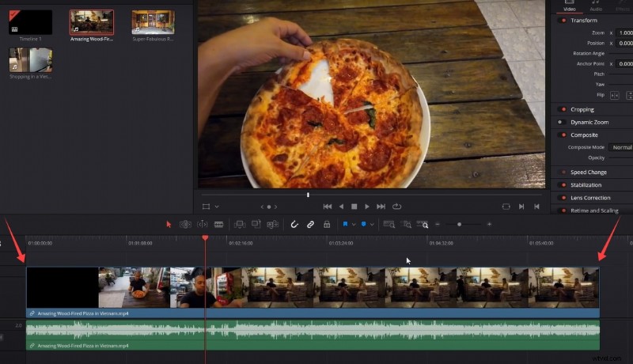Open the viewer overlay mode dropdown

coord(217,207)
